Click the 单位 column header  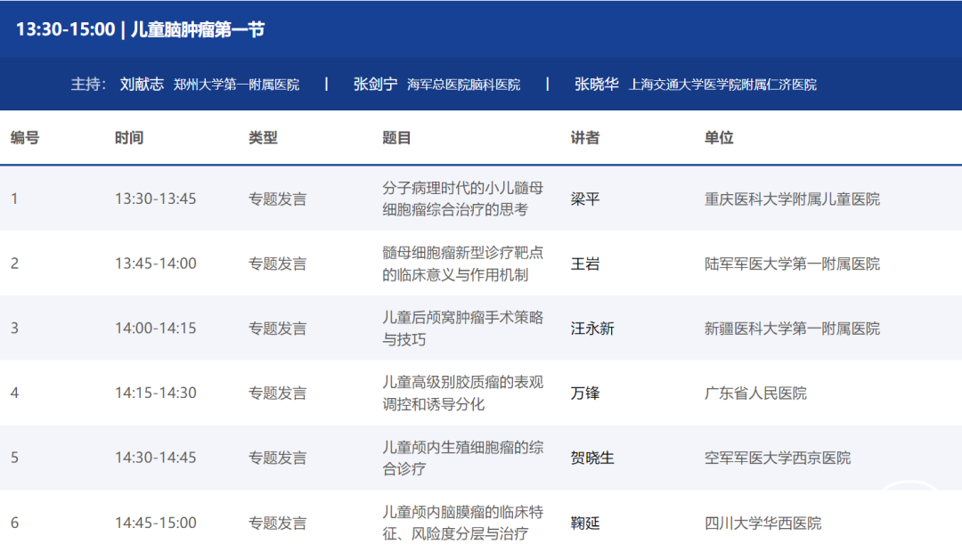pos(719,138)
